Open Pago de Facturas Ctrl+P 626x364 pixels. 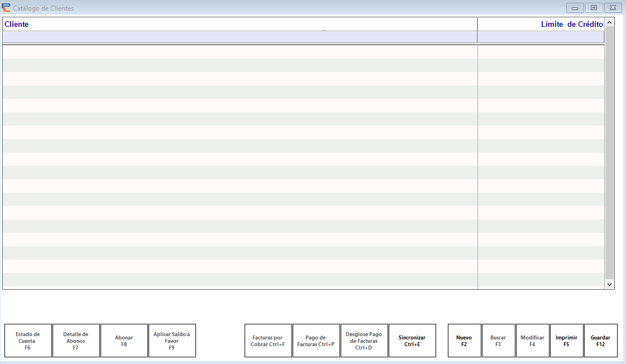(316, 341)
